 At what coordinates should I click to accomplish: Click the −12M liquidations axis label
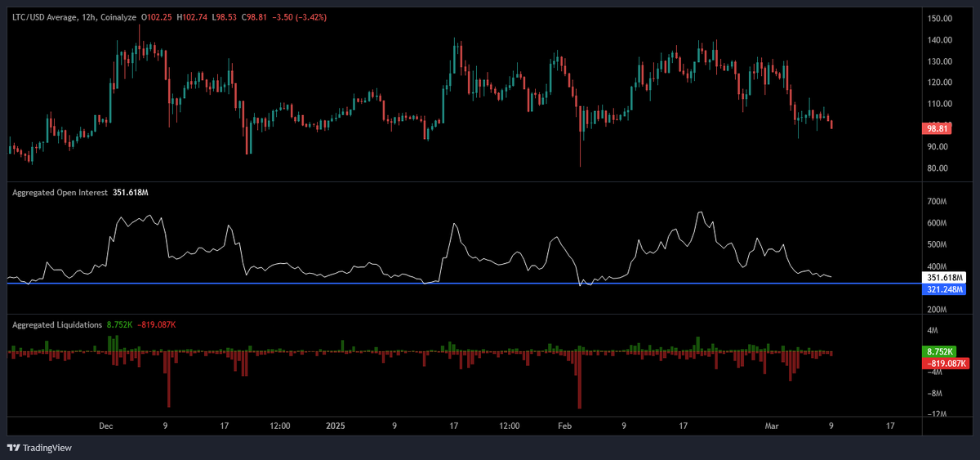[x=938, y=414]
